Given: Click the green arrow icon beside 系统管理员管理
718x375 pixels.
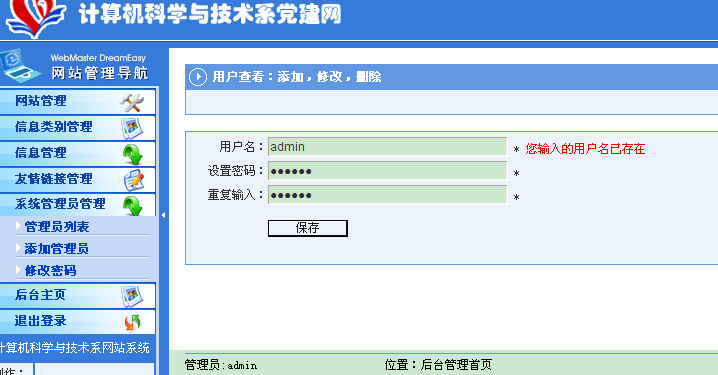Looking at the screenshot, I should [132, 206].
